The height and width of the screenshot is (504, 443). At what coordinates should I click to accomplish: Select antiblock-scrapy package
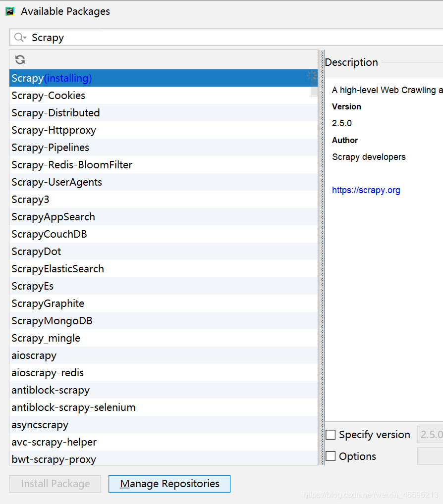[x=164, y=391]
